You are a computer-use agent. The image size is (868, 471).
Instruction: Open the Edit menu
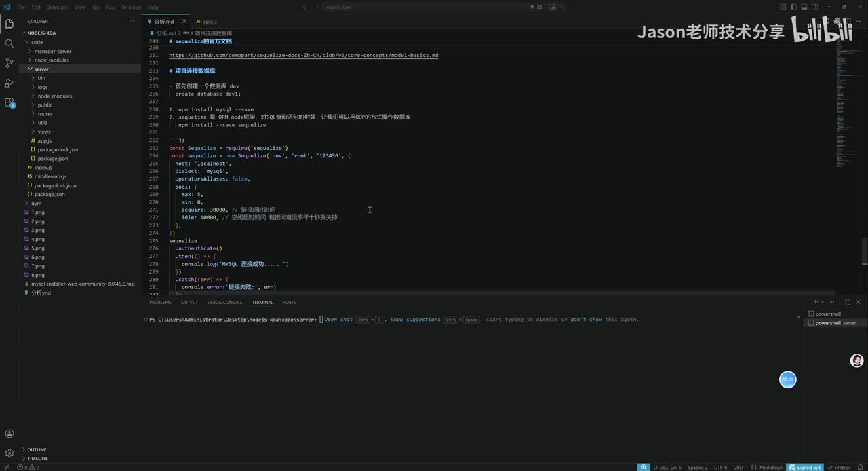36,7
